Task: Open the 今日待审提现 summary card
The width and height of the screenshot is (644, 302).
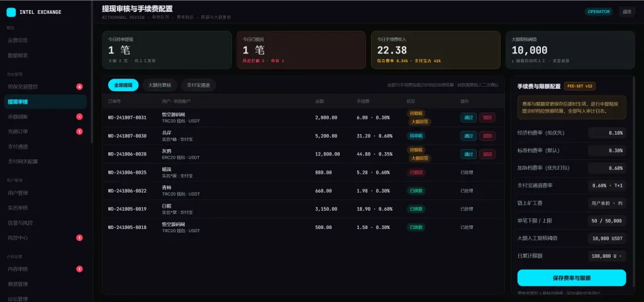Action: click(x=167, y=50)
